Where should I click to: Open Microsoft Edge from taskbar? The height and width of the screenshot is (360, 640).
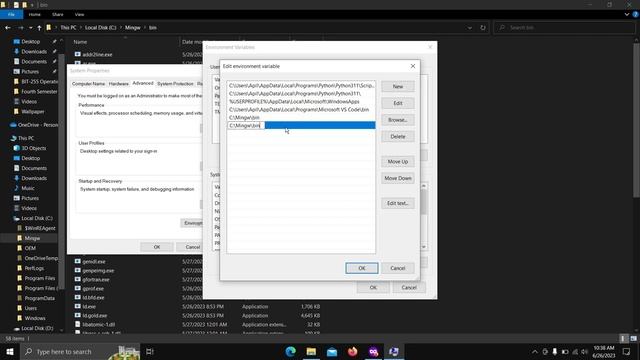tap(290, 351)
